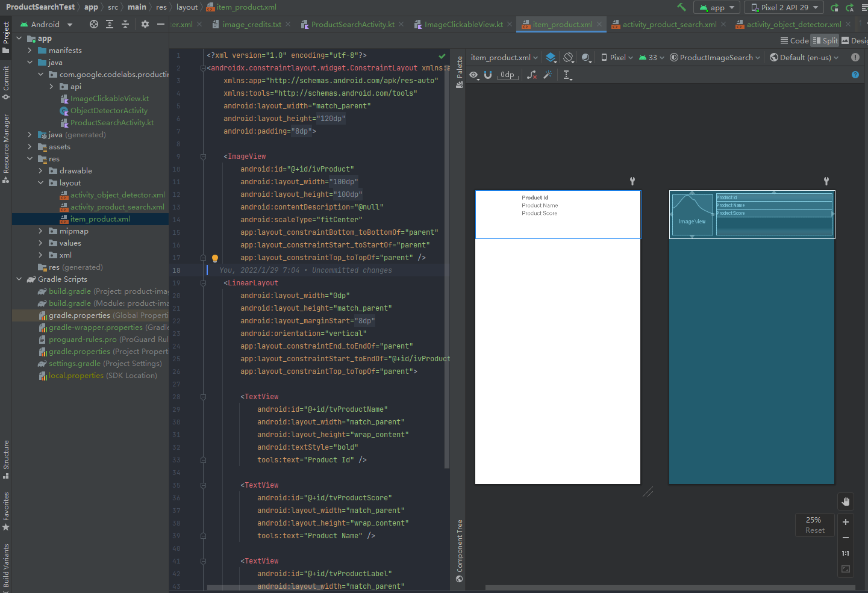Click Expand All icon in Project panel
This screenshot has width=868, height=593.
tap(110, 24)
